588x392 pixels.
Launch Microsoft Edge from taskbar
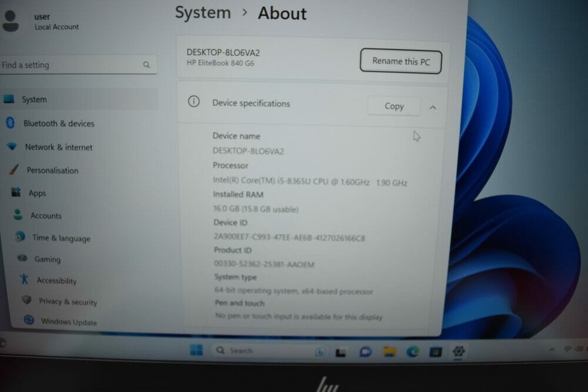click(x=413, y=351)
